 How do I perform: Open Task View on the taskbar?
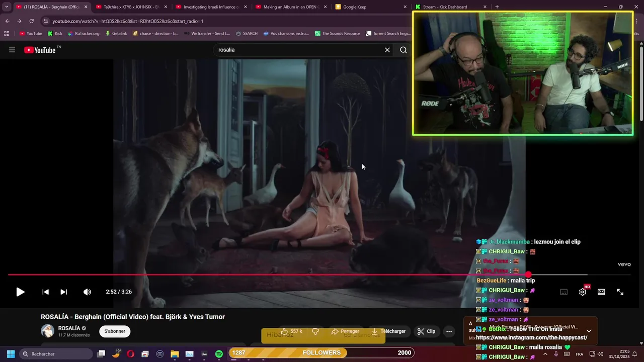point(101,354)
